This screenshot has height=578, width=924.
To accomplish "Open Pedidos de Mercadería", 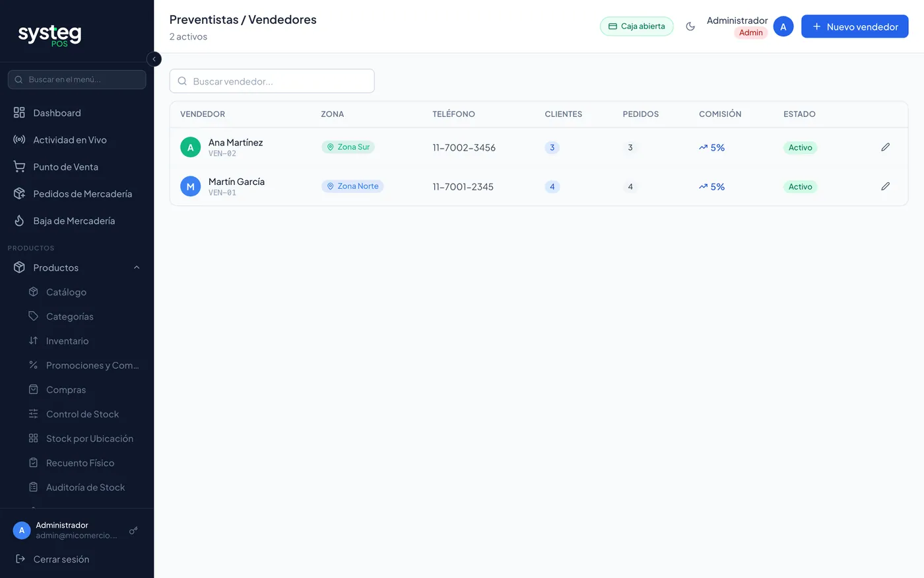I will [77, 194].
